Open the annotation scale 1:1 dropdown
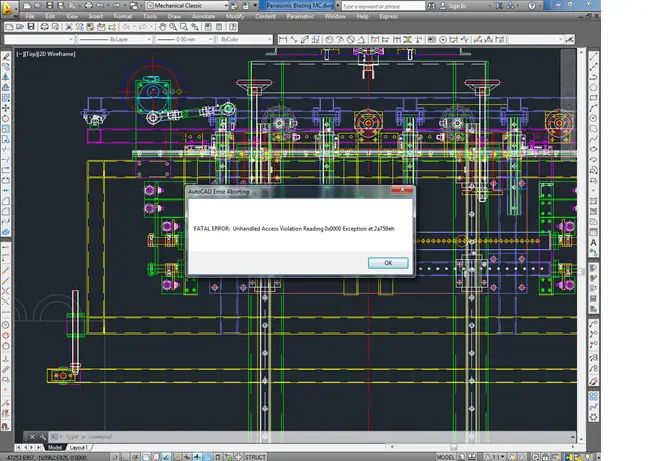The image size is (650, 461). click(x=499, y=457)
